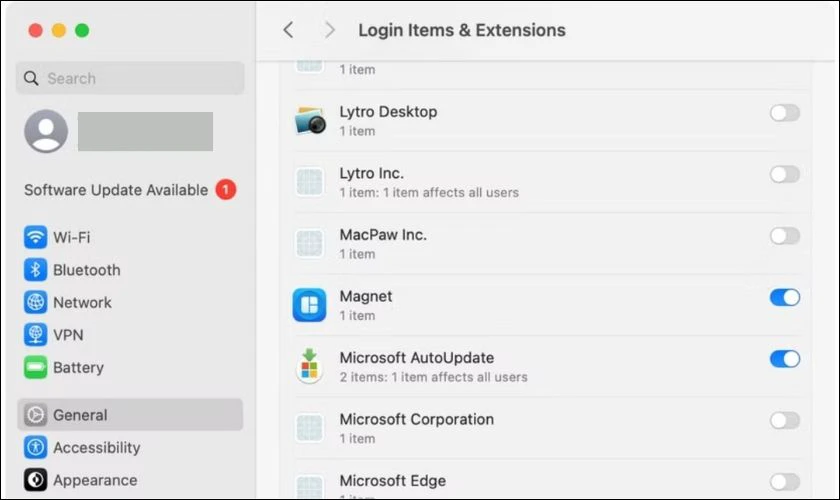This screenshot has height=500, width=840.
Task: Click the user profile avatar icon
Action: pyautogui.click(x=46, y=131)
